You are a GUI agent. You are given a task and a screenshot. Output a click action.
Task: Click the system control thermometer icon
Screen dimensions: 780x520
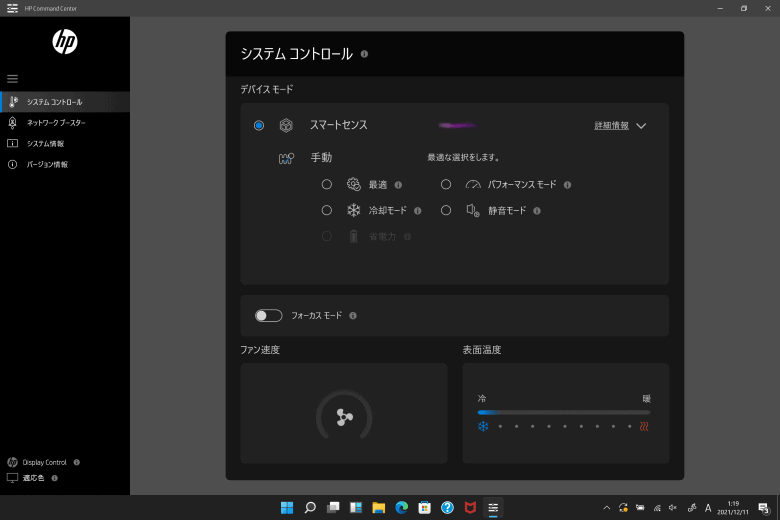point(13,102)
